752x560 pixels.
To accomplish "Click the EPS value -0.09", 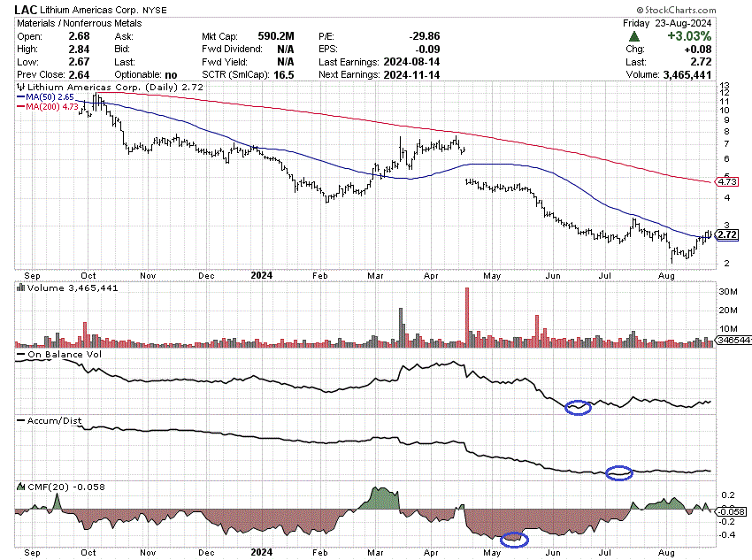I will pos(426,49).
